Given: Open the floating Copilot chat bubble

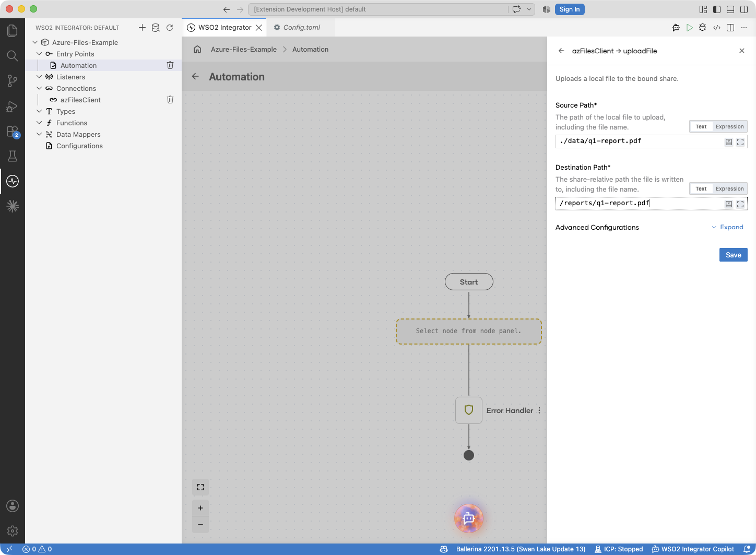Looking at the screenshot, I should pos(469,518).
